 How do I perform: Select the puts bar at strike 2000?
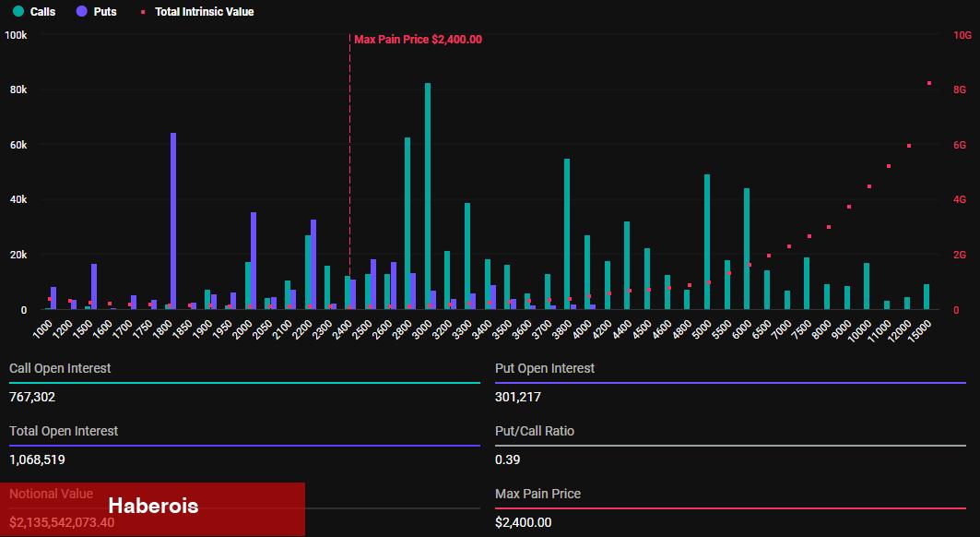254,261
